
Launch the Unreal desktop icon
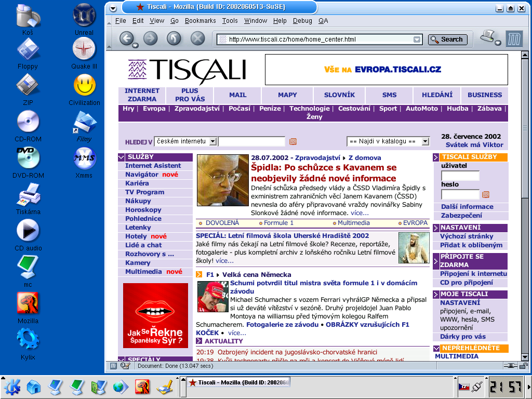pyautogui.click(x=84, y=15)
